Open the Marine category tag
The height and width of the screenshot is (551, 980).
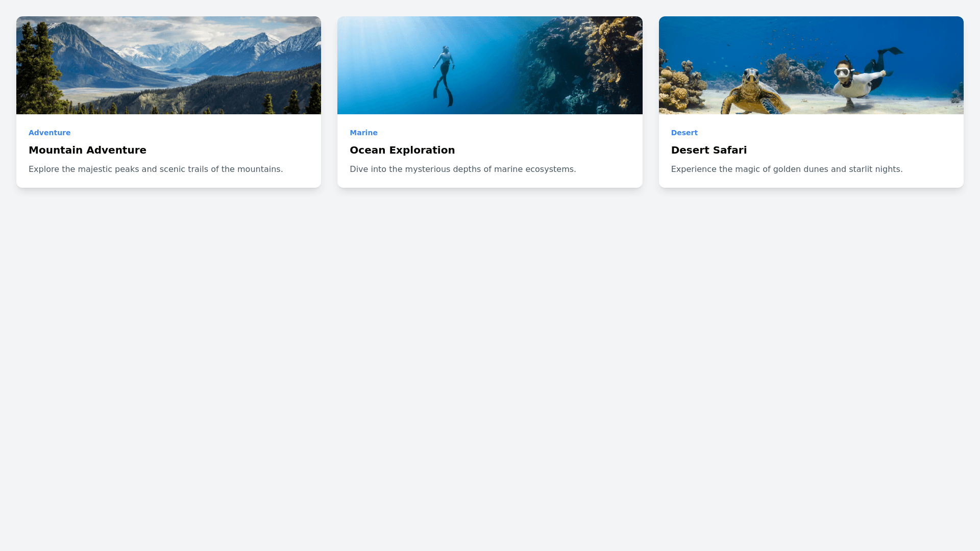[363, 133]
